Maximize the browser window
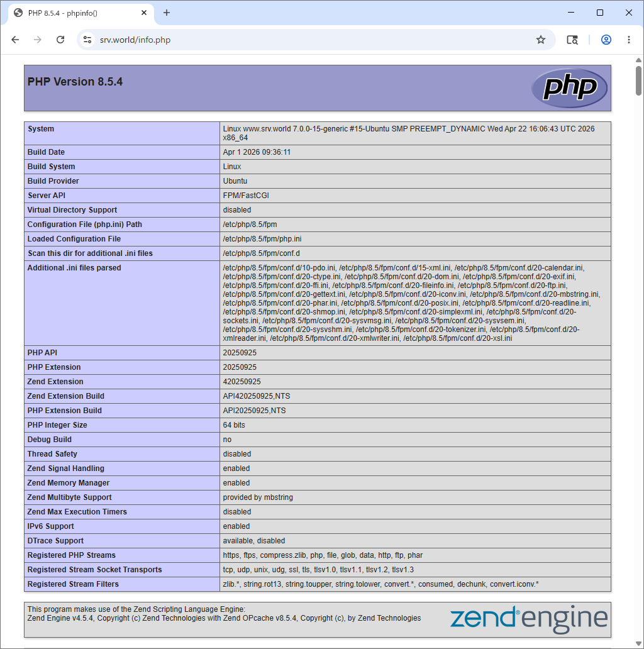This screenshot has height=649, width=644. click(600, 13)
